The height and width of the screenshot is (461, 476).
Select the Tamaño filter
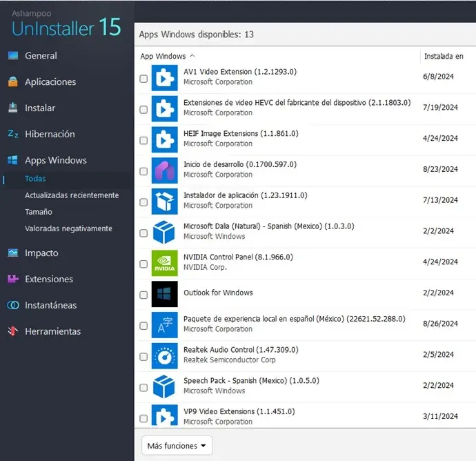coord(39,212)
